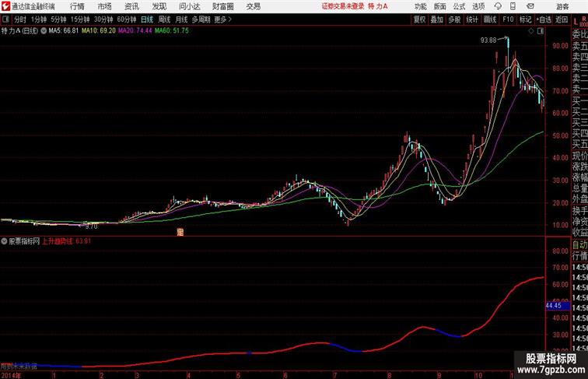588x379 pixels.
Task: Click the orange event marker below the chart
Action: 180,232
